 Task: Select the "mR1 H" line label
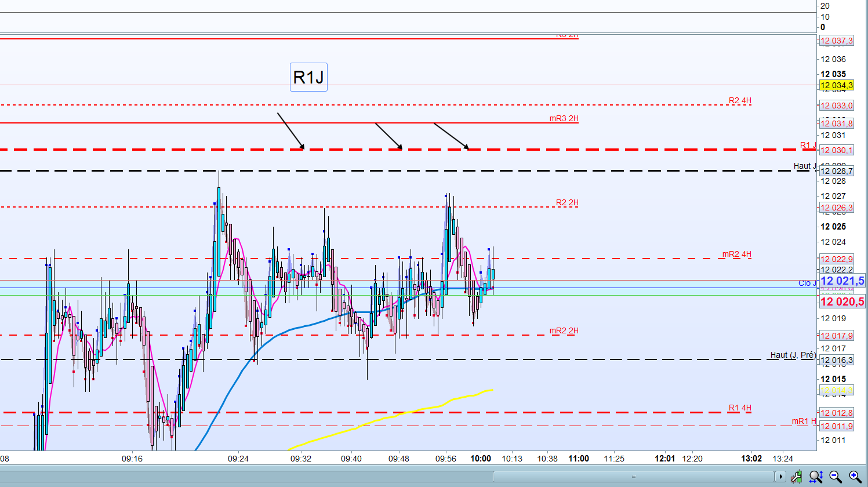[x=804, y=421]
